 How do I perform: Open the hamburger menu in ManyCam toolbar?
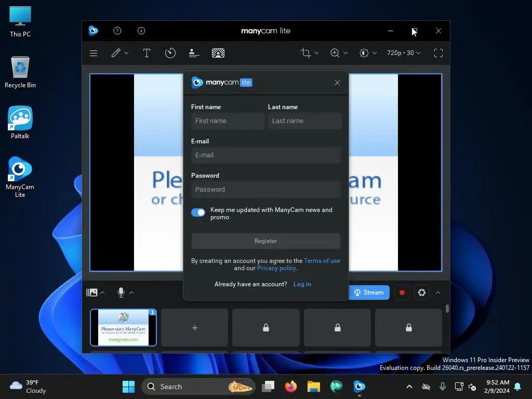94,54
